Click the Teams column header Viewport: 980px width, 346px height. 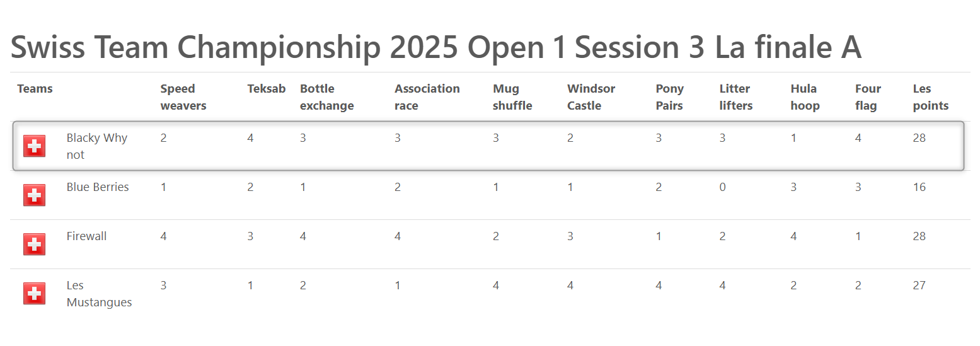pos(35,89)
